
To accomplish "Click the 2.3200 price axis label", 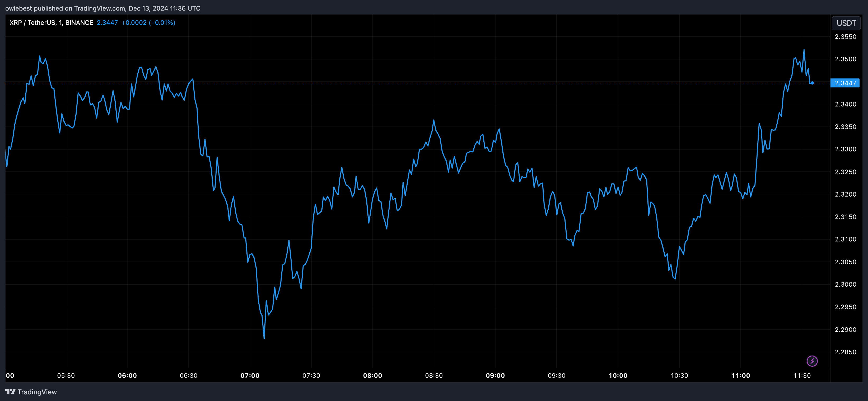I will pos(846,194).
